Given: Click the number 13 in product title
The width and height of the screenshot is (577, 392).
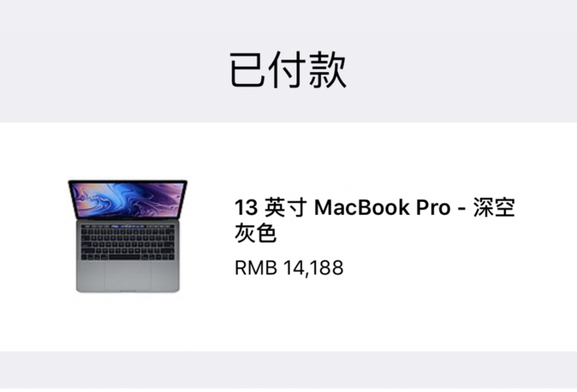Looking at the screenshot, I should (246, 208).
